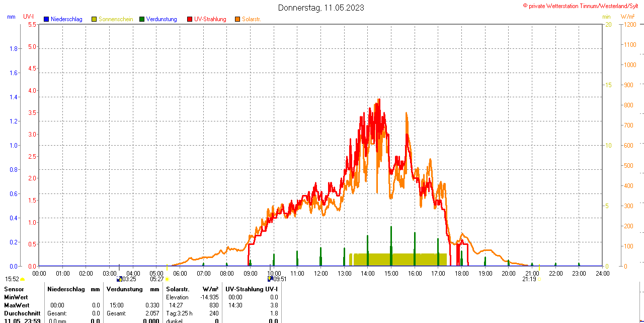
Task: Click the MaxWert solar value 830
Action: [214, 305]
